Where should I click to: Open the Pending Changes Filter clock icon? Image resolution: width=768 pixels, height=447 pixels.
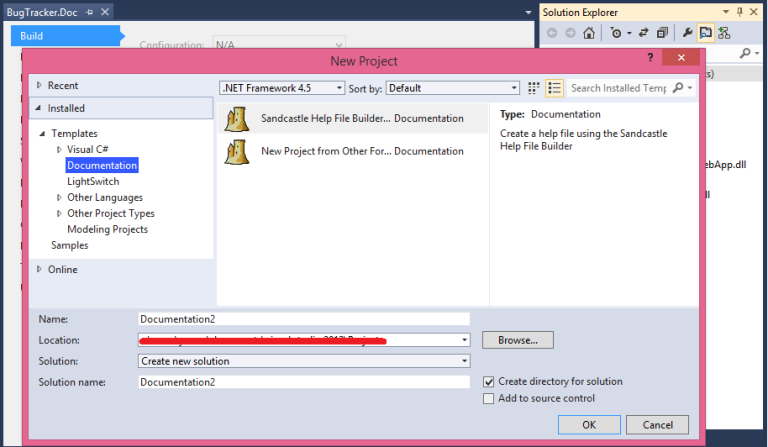616,33
